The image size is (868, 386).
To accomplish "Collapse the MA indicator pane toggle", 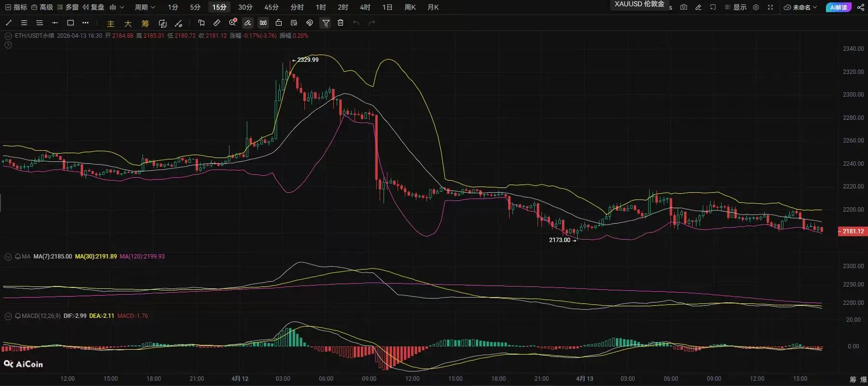I will tap(8, 257).
